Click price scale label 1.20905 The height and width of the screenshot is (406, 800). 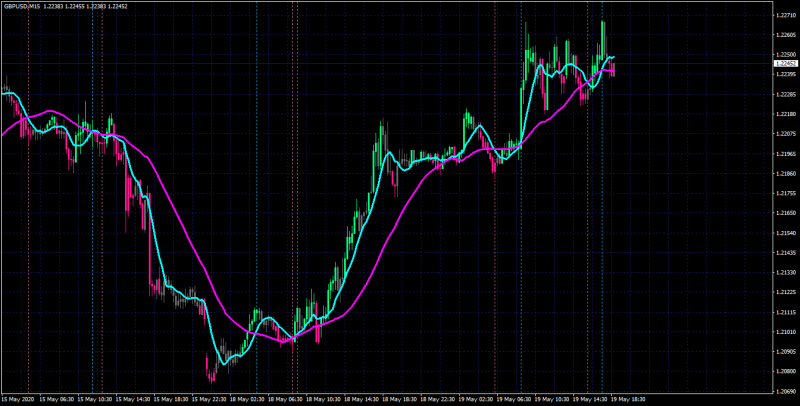coord(785,352)
